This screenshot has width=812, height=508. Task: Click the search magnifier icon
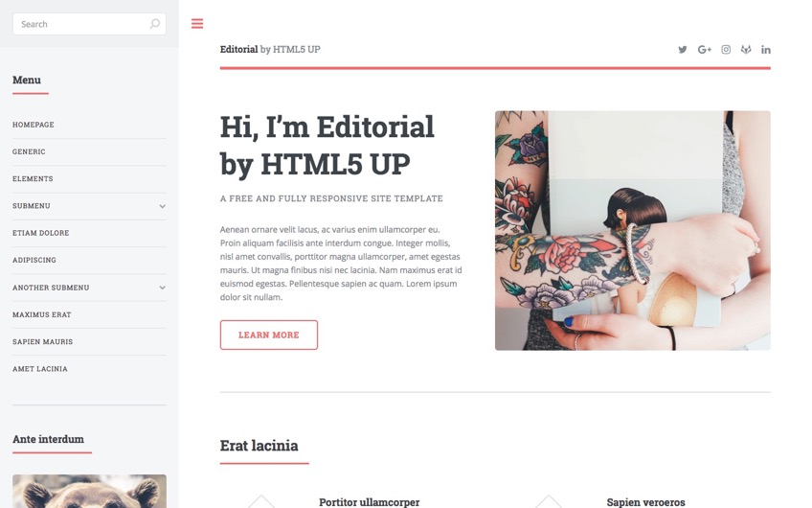click(x=154, y=24)
